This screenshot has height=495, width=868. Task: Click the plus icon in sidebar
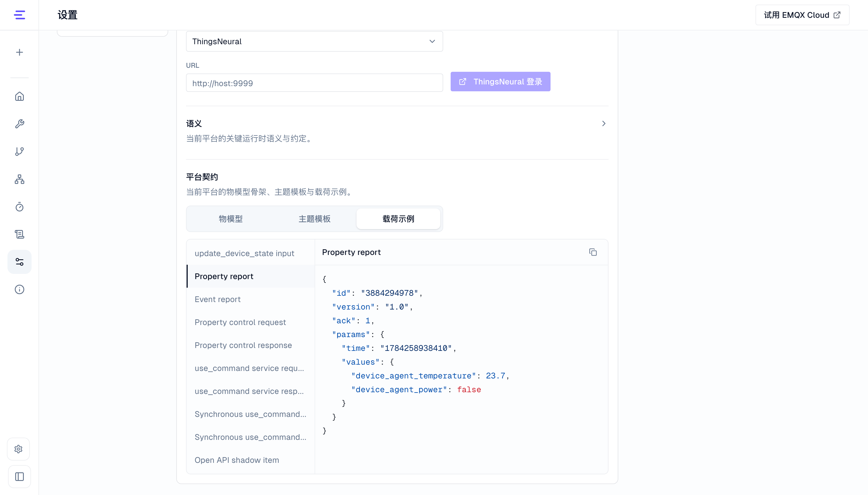click(x=19, y=52)
